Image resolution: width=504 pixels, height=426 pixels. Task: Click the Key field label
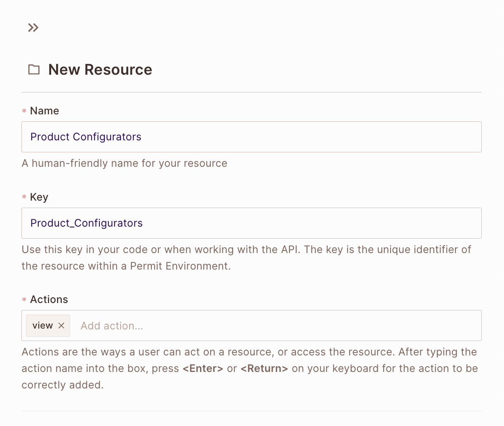[39, 197]
